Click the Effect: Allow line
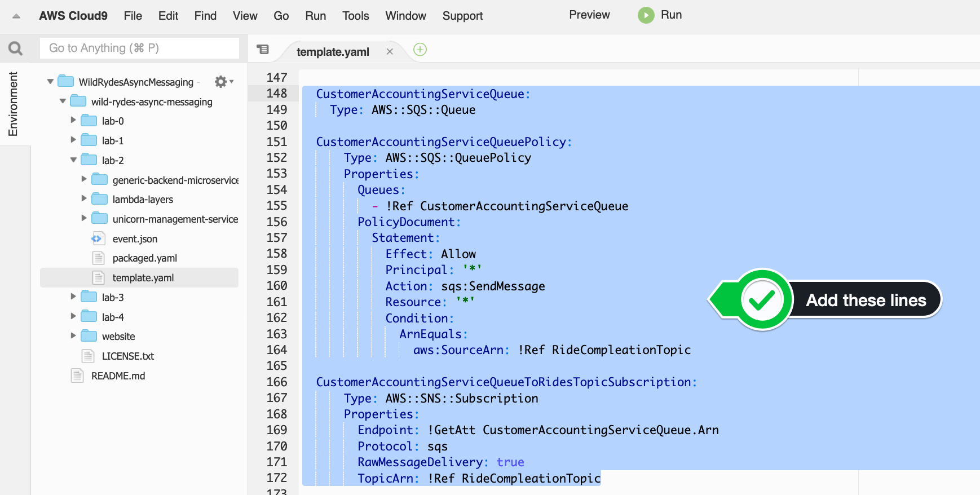Viewport: 980px width, 495px height. point(431,254)
